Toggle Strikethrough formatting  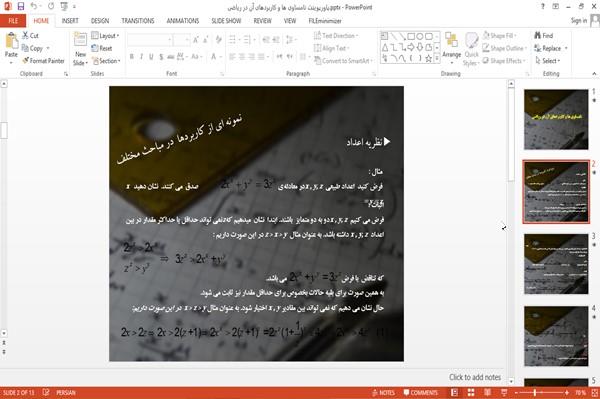[171, 57]
